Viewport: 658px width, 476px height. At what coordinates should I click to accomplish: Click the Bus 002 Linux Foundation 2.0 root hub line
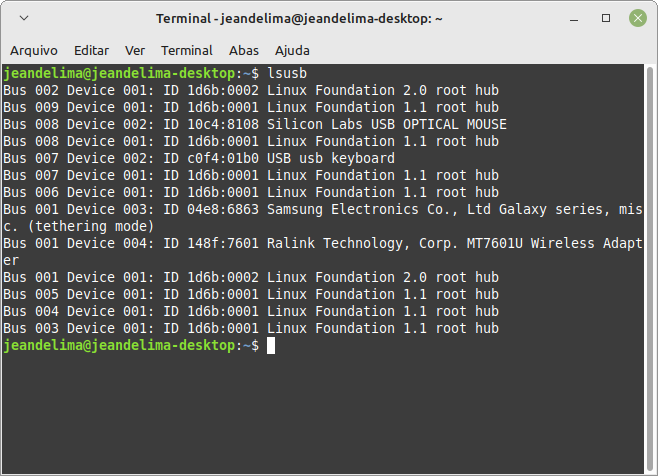click(x=251, y=90)
